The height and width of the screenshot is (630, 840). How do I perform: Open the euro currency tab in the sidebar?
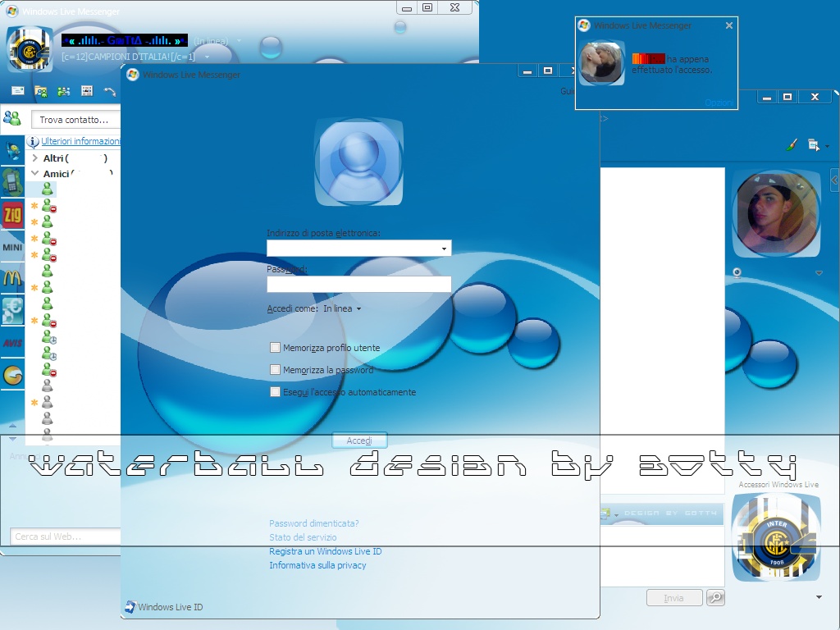[12, 310]
